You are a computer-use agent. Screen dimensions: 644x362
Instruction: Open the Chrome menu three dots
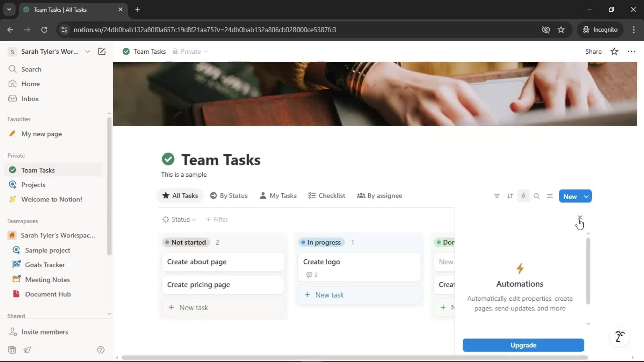click(x=634, y=29)
